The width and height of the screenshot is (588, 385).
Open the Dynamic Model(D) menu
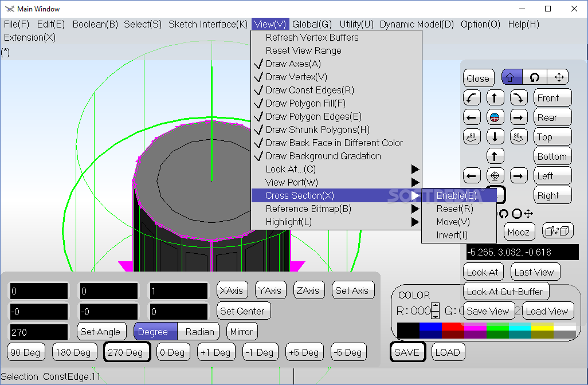(x=417, y=25)
